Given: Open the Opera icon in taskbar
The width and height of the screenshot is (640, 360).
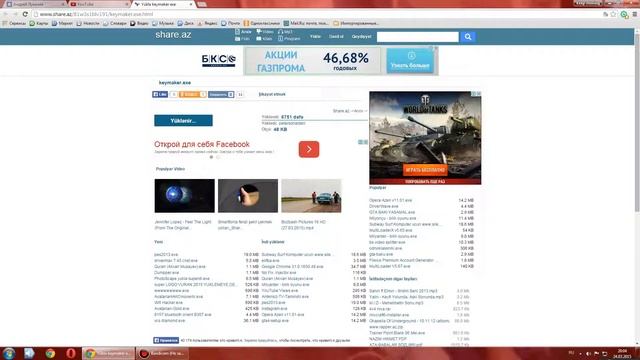Looking at the screenshot, I should tap(71, 353).
